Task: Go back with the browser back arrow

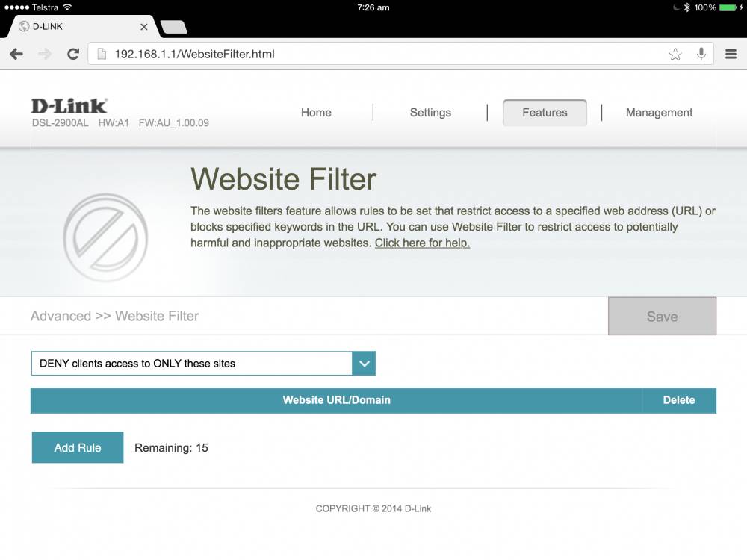Action: pyautogui.click(x=16, y=54)
